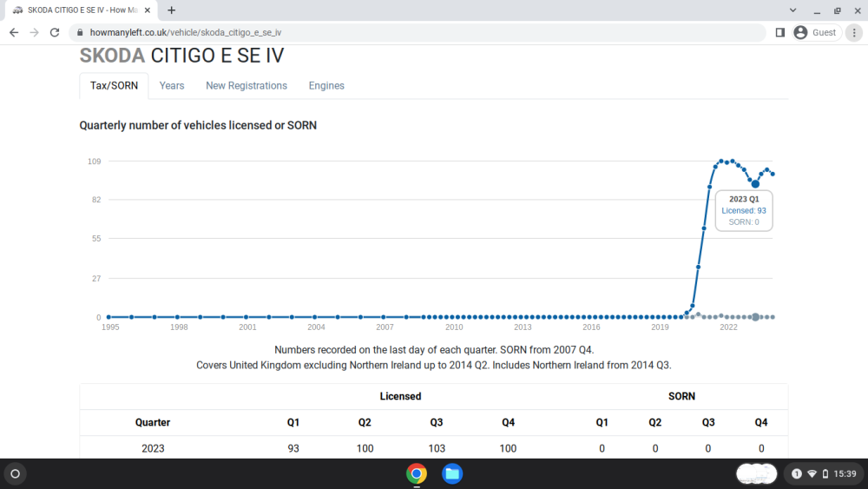The height and width of the screenshot is (489, 868).
Task: Click y-axis label 109
Action: pyautogui.click(x=94, y=162)
